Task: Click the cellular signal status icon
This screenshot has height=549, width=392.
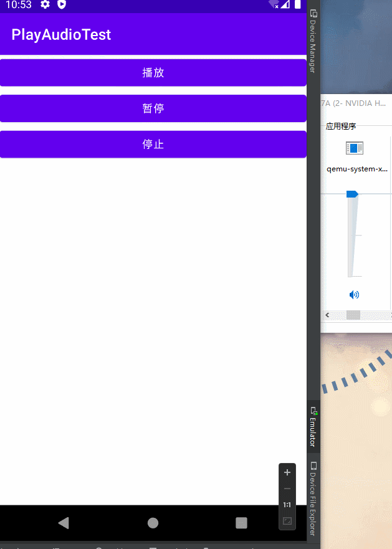Action: coord(285,4)
